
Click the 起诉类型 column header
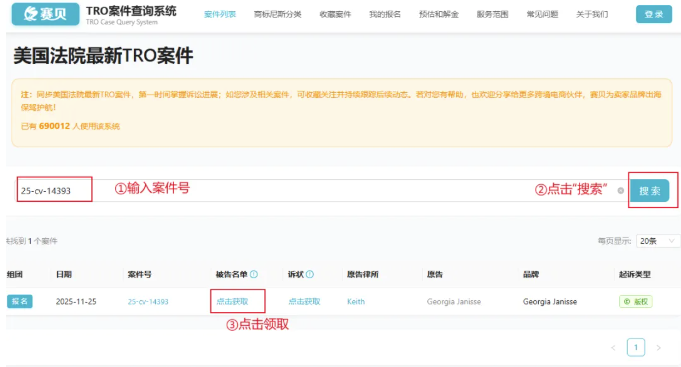(635, 274)
